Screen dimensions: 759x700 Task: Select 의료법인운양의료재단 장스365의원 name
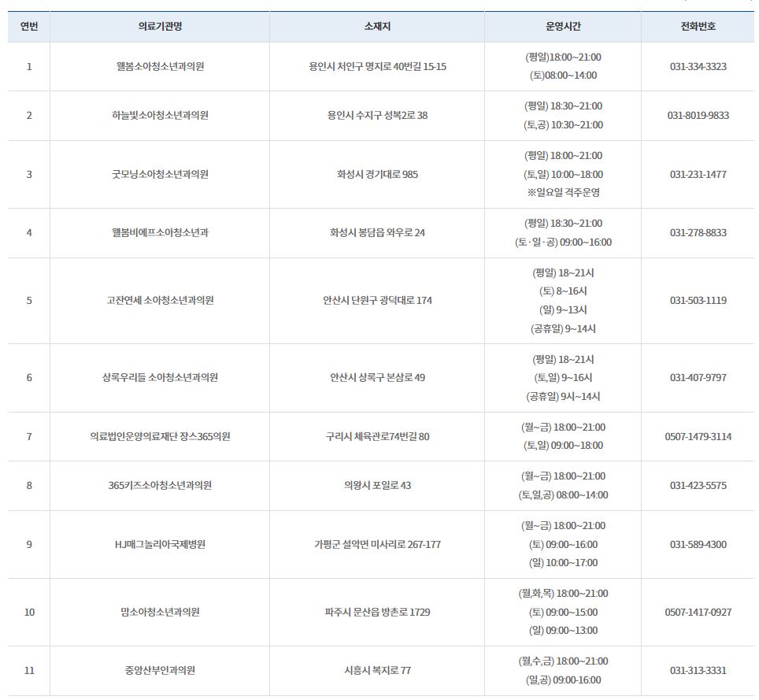[160, 436]
